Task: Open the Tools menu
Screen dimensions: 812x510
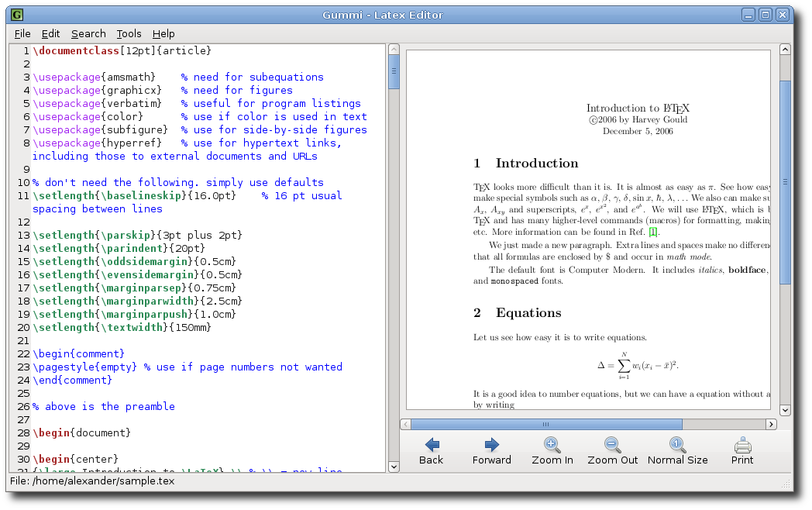Action: pyautogui.click(x=129, y=33)
